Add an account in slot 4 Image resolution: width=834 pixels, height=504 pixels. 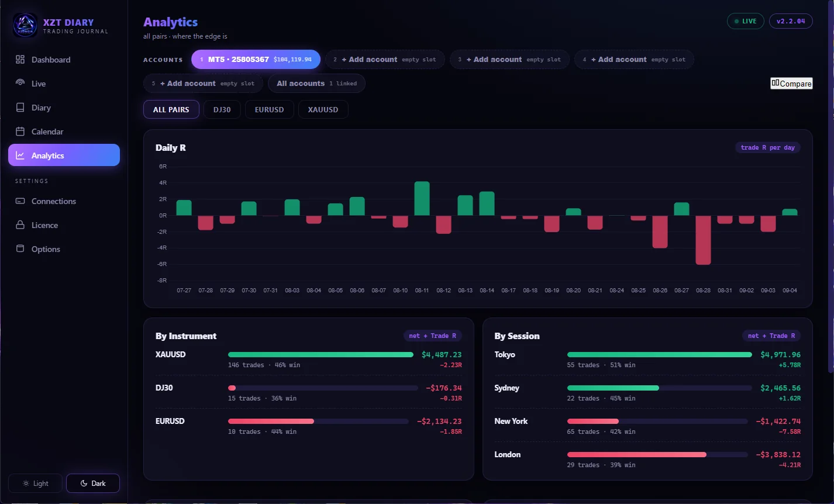click(x=635, y=60)
